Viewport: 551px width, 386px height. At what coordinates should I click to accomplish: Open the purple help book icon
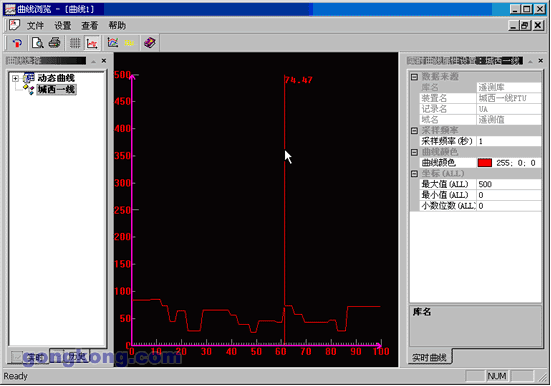click(x=150, y=43)
